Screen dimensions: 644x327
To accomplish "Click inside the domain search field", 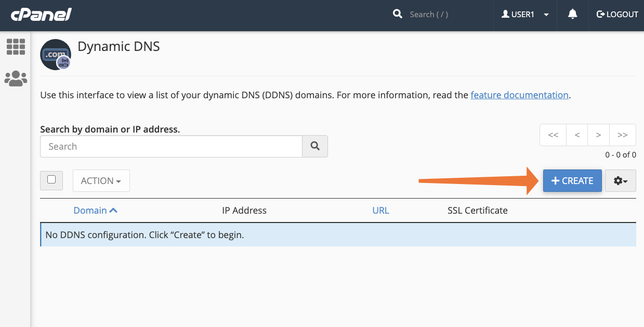I will [x=171, y=146].
